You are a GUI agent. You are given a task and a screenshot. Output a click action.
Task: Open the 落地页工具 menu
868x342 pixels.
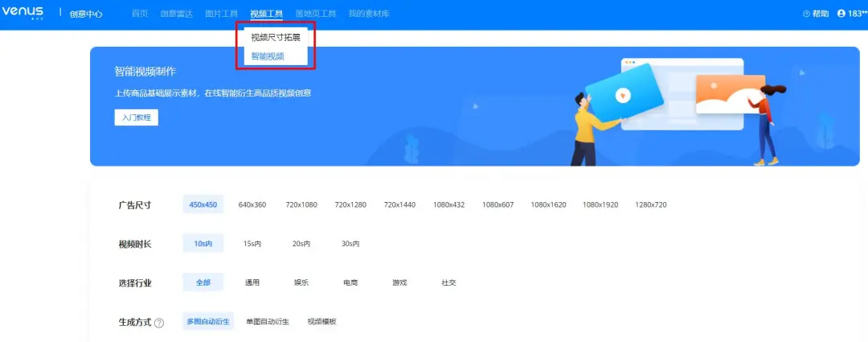click(316, 14)
